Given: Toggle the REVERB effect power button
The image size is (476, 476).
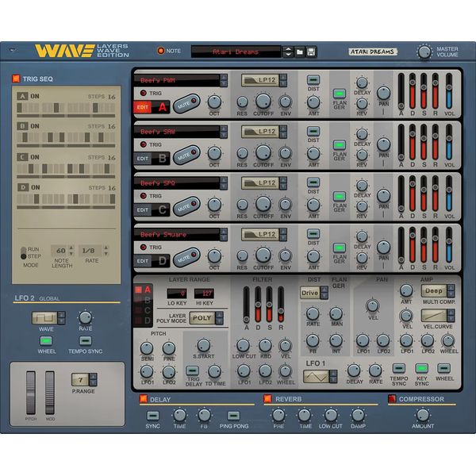Looking at the screenshot, I should tap(267, 398).
